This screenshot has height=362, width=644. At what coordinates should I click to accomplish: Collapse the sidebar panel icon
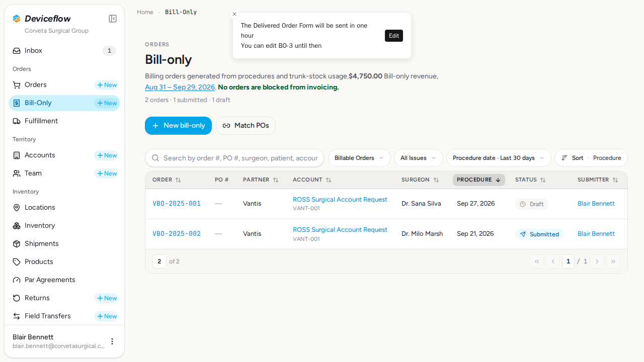pos(113,19)
